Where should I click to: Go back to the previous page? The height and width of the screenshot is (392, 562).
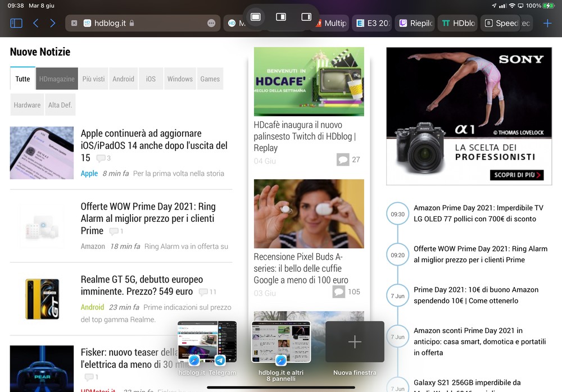(x=35, y=23)
